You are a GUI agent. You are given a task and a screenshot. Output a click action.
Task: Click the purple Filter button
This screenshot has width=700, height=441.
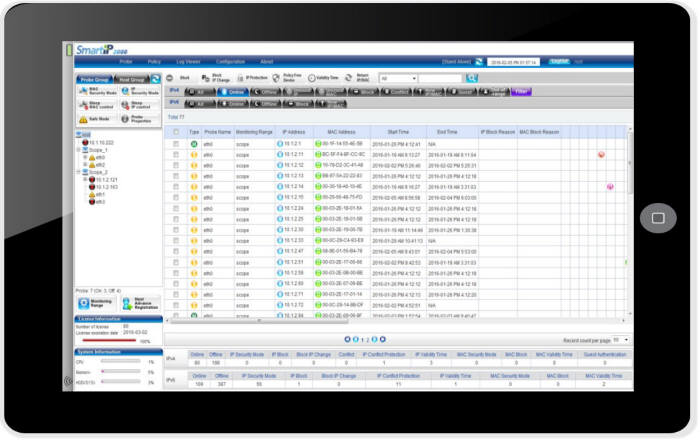tap(521, 92)
